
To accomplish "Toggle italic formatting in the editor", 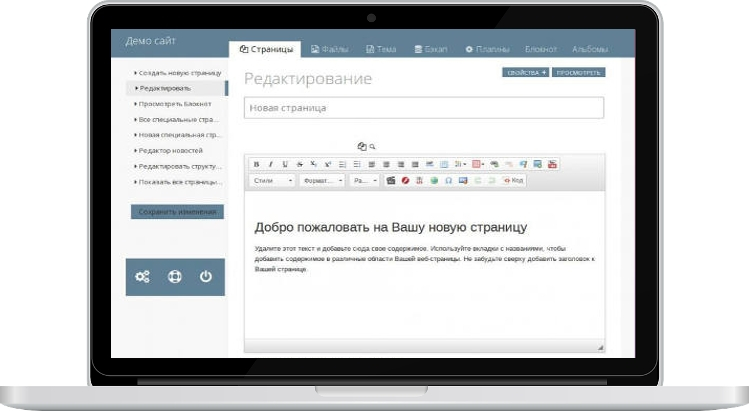I will point(271,164).
